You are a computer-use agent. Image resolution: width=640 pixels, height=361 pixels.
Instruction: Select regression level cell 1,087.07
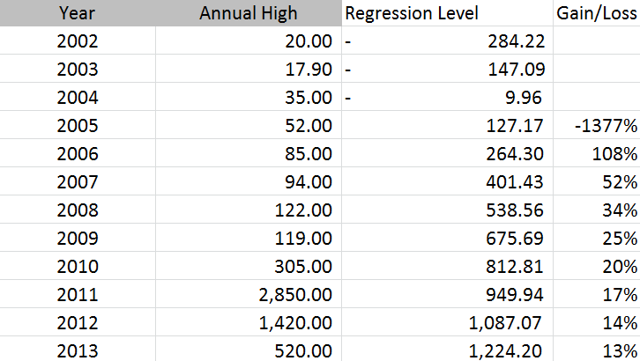point(447,323)
